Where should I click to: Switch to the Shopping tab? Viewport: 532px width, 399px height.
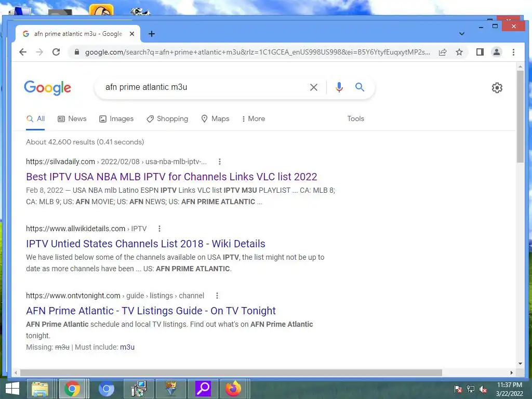click(x=167, y=119)
